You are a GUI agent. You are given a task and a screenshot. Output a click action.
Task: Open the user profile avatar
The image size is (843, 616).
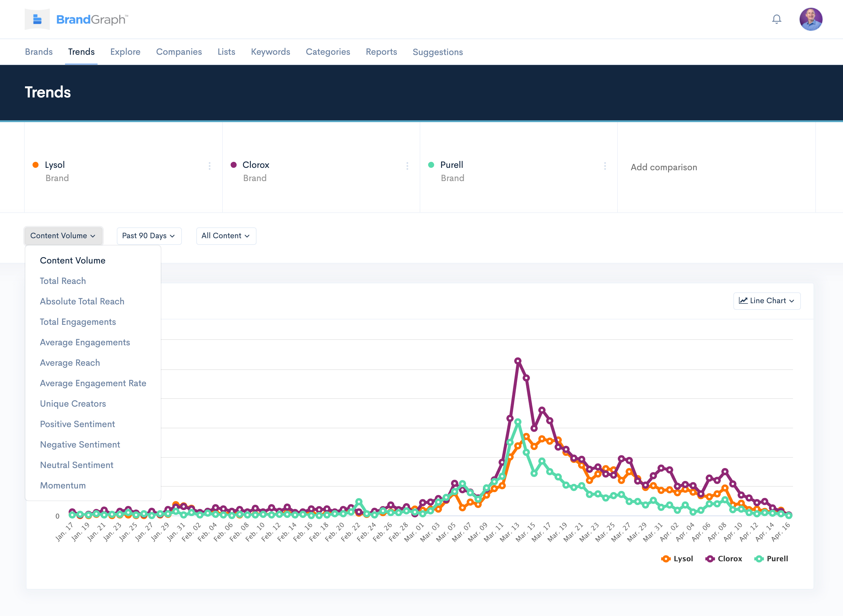(x=810, y=19)
